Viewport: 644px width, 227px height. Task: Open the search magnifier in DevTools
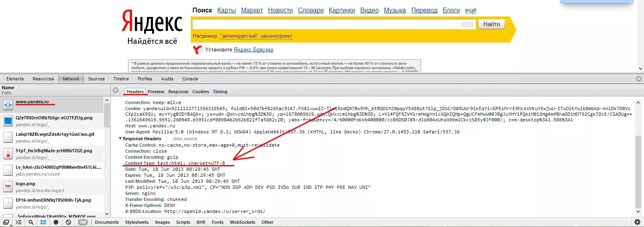[x=31, y=222]
